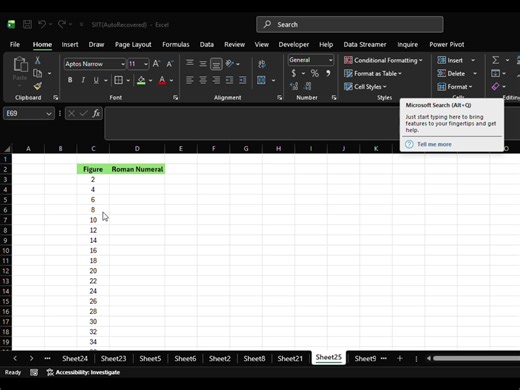Apply the fill color bucket
Image resolution: width=520 pixels, height=390 pixels.
141,80
